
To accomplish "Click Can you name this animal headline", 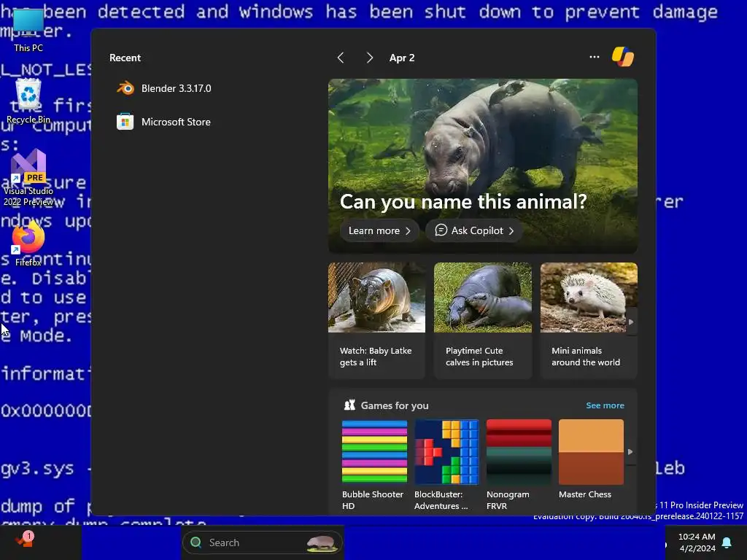I will click(463, 202).
